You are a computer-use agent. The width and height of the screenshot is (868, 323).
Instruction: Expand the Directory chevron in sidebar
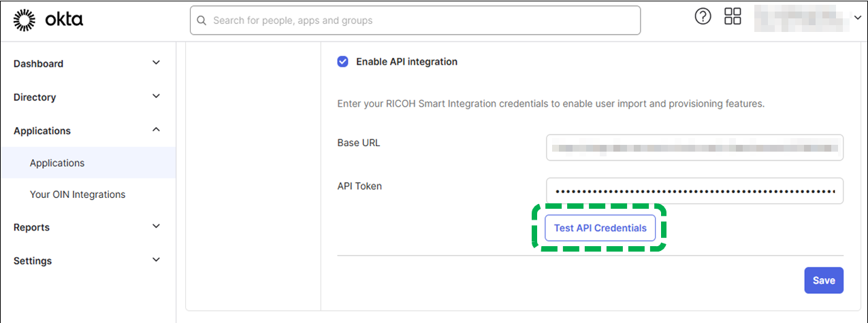156,97
